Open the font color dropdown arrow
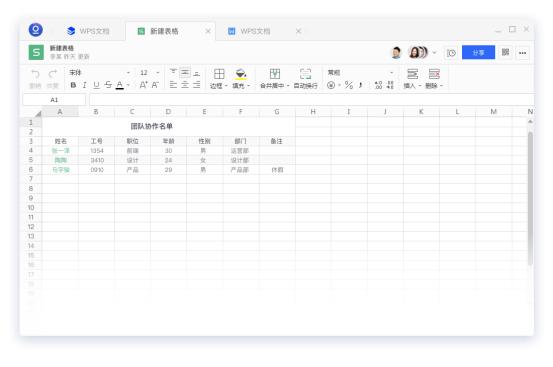The height and width of the screenshot is (367, 553). (x=128, y=85)
